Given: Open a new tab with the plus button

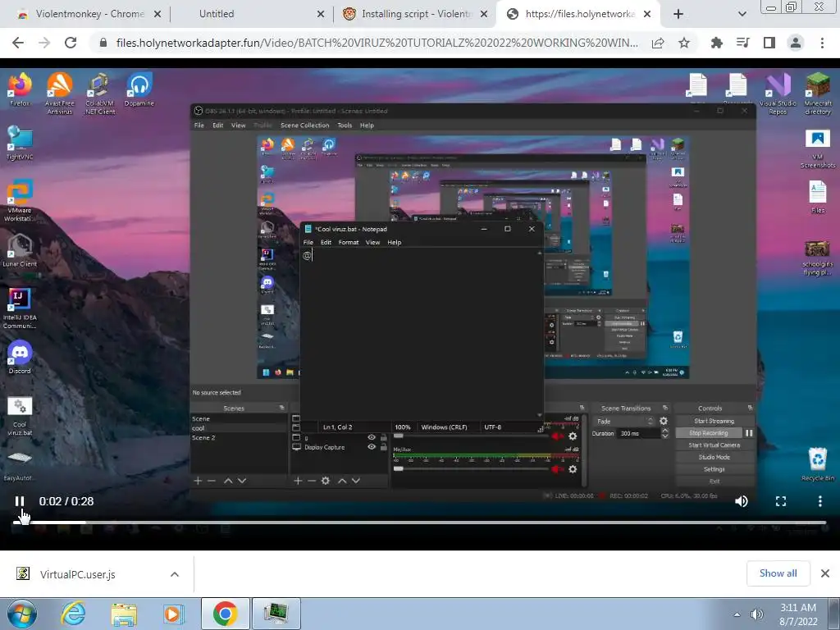Looking at the screenshot, I should [678, 14].
